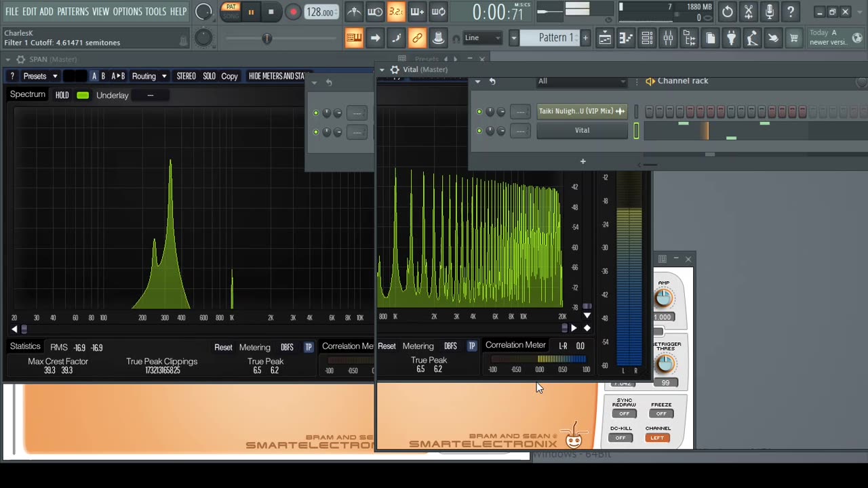This screenshot has width=868, height=488.
Task: Open the piano roll view icon
Action: 626,38
